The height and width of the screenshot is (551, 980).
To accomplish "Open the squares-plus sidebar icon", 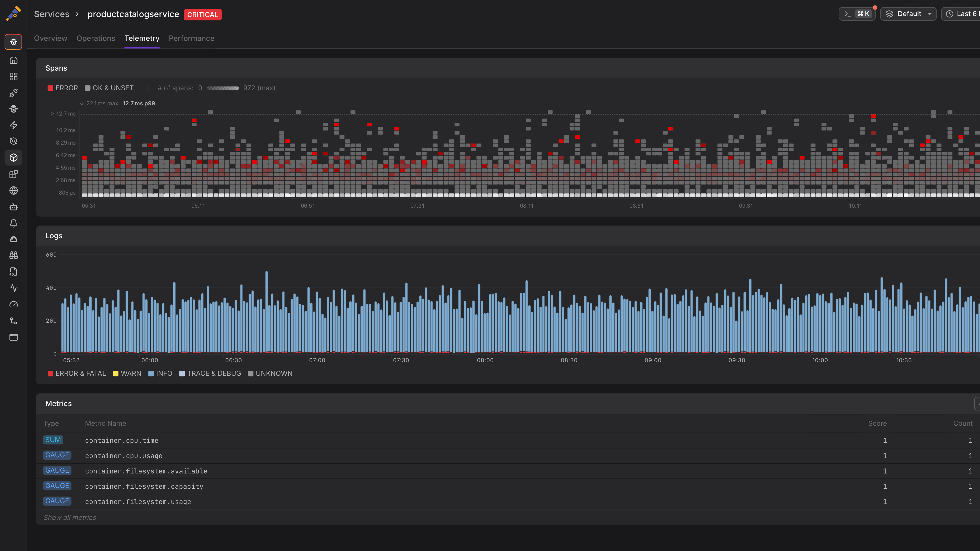I will 13,174.
